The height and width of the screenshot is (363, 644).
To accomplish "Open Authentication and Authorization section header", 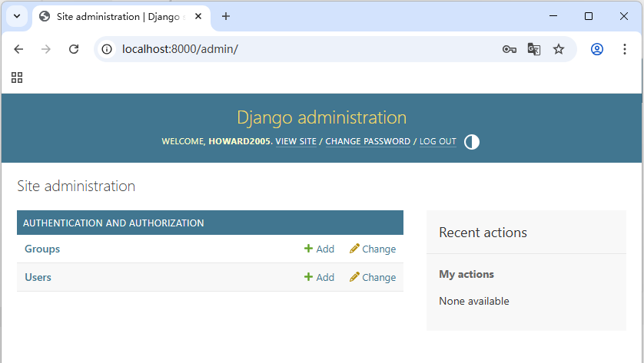I will click(114, 223).
